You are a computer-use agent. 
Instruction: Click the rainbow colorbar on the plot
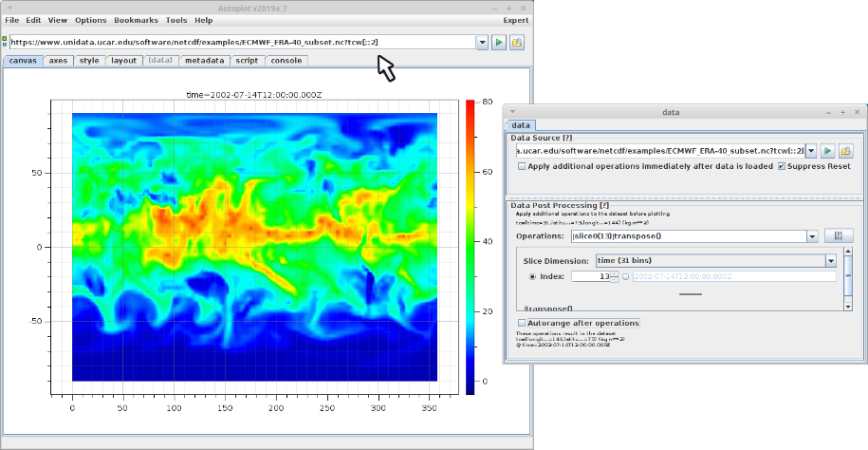point(470,247)
